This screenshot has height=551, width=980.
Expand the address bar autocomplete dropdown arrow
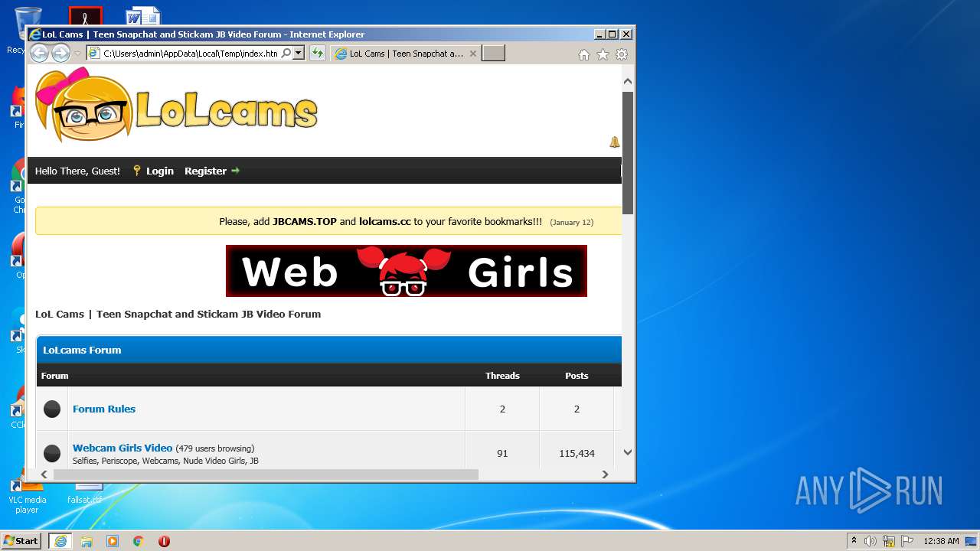[x=299, y=54]
